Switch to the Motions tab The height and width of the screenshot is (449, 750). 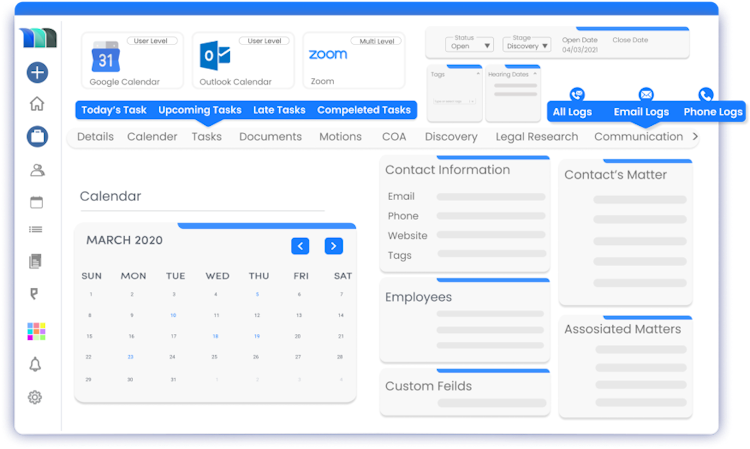(x=340, y=137)
